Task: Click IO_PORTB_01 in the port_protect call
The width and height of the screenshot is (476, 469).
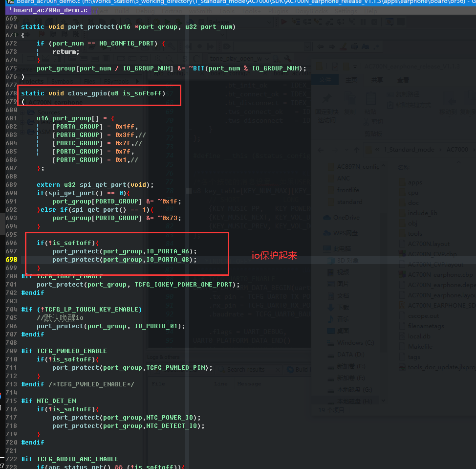Action: tap(156, 326)
